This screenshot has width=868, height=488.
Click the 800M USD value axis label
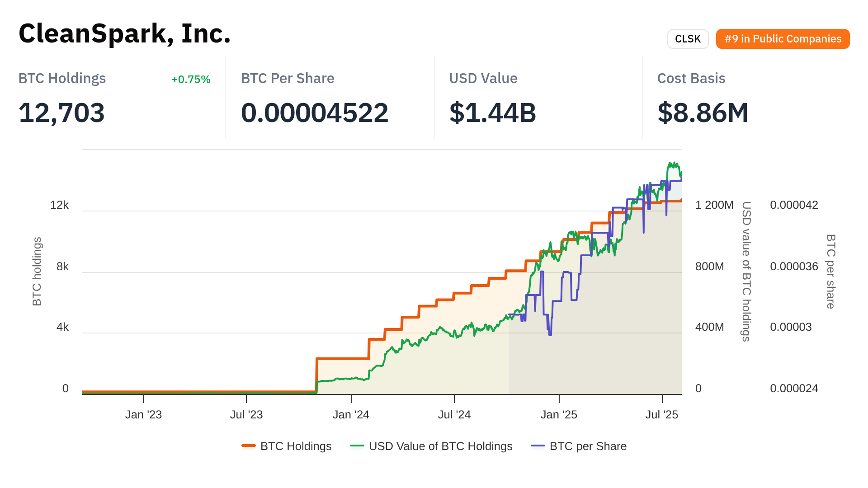pyautogui.click(x=709, y=266)
